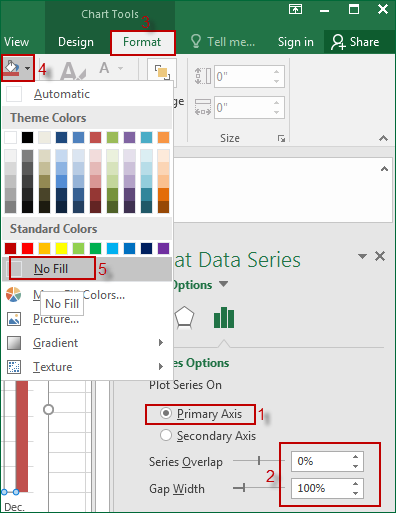Click the Gap Width slider handle
Image resolution: width=396 pixels, height=513 pixels.
coord(244,488)
